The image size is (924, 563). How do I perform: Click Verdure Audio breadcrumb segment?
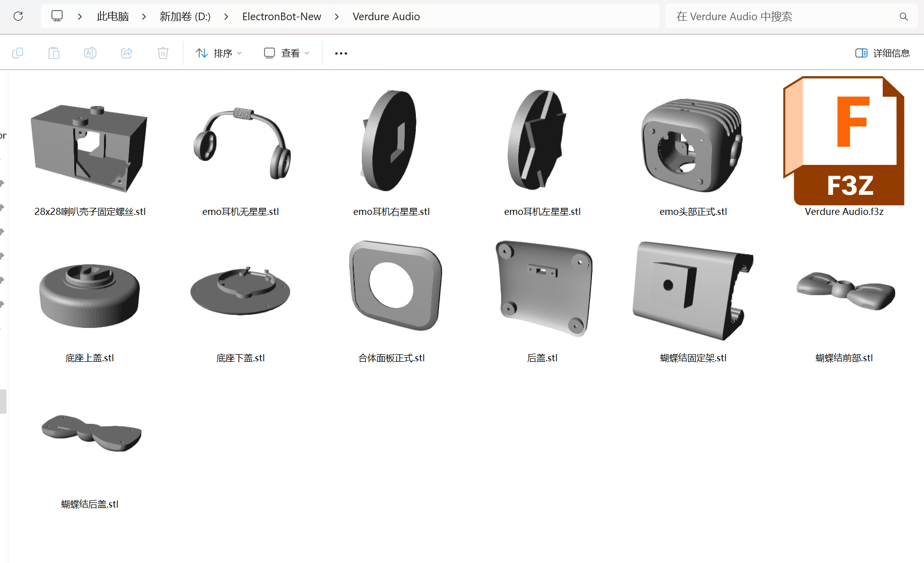click(x=386, y=17)
